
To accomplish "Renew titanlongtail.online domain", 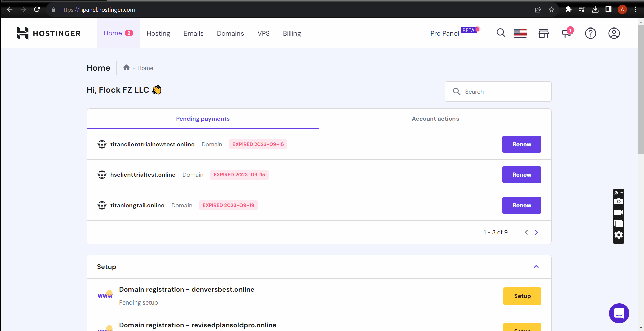I will click(522, 205).
